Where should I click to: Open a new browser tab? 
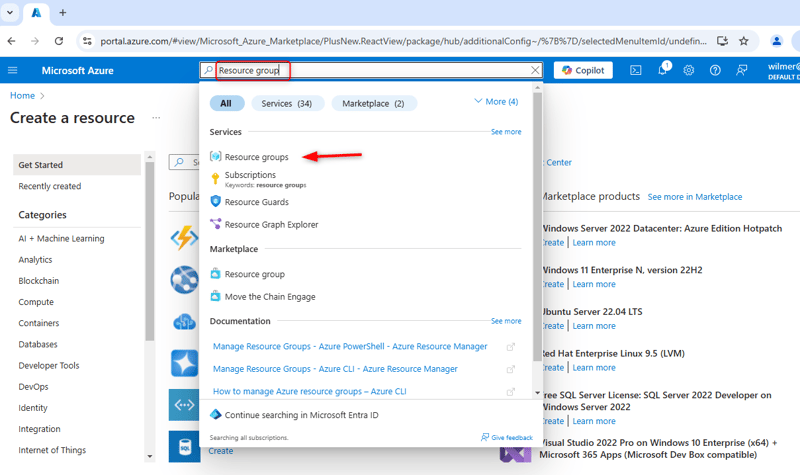[x=63, y=13]
